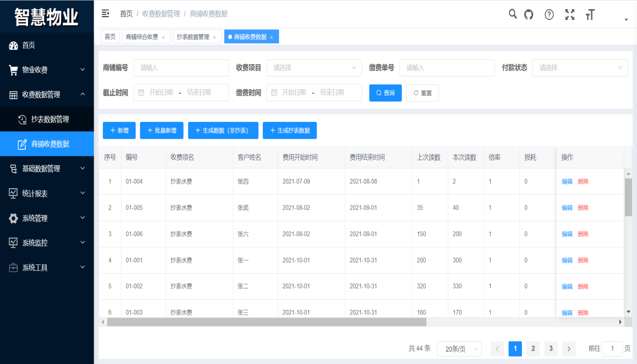Open the 20条/页 page size dropdown
The width and height of the screenshot is (637, 364).
459,349
